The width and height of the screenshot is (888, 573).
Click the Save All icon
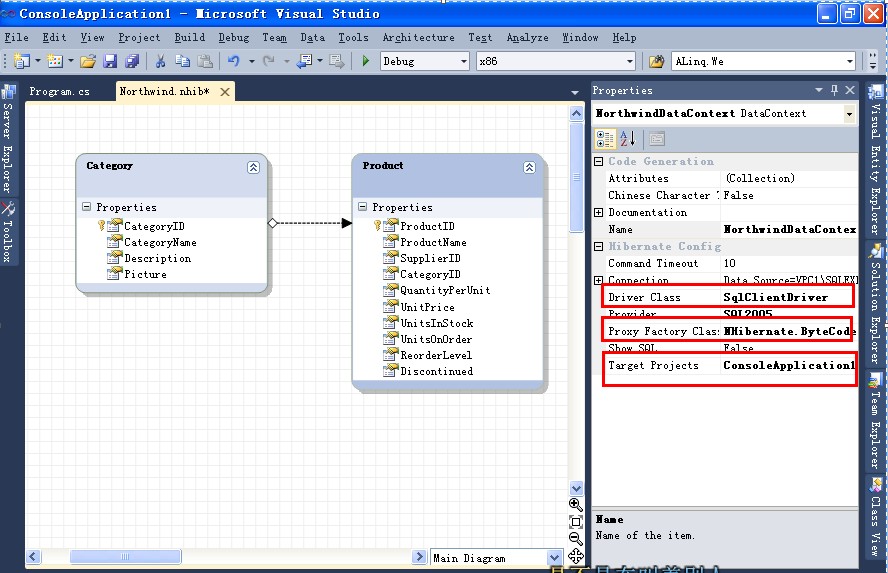(x=132, y=61)
